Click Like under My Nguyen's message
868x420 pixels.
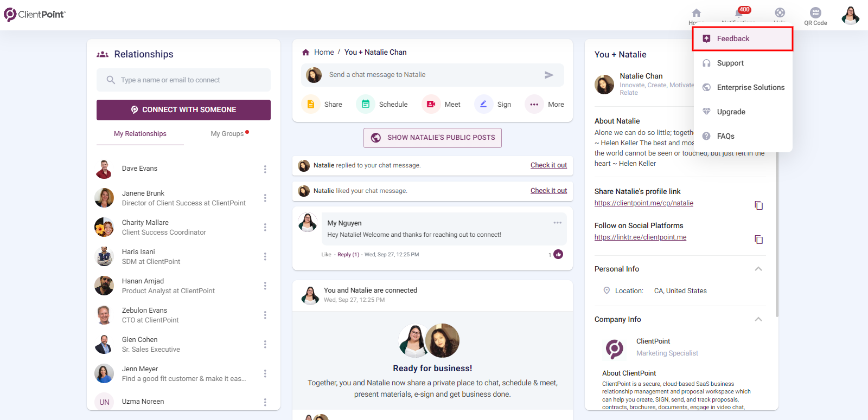tap(326, 255)
